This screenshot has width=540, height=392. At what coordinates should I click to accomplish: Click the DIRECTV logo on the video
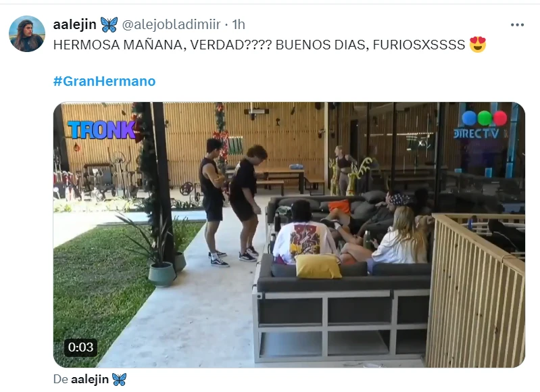point(476,133)
